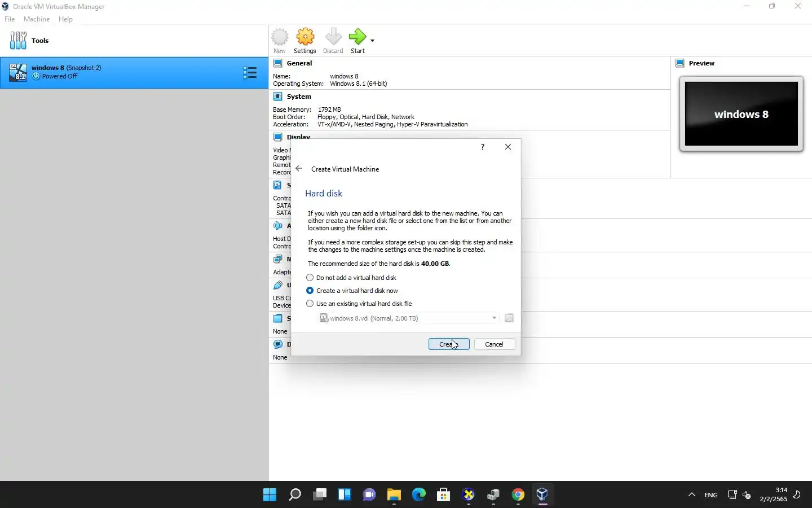Click the Network section icon
Viewport: 812px width, 508px height.
click(277, 259)
